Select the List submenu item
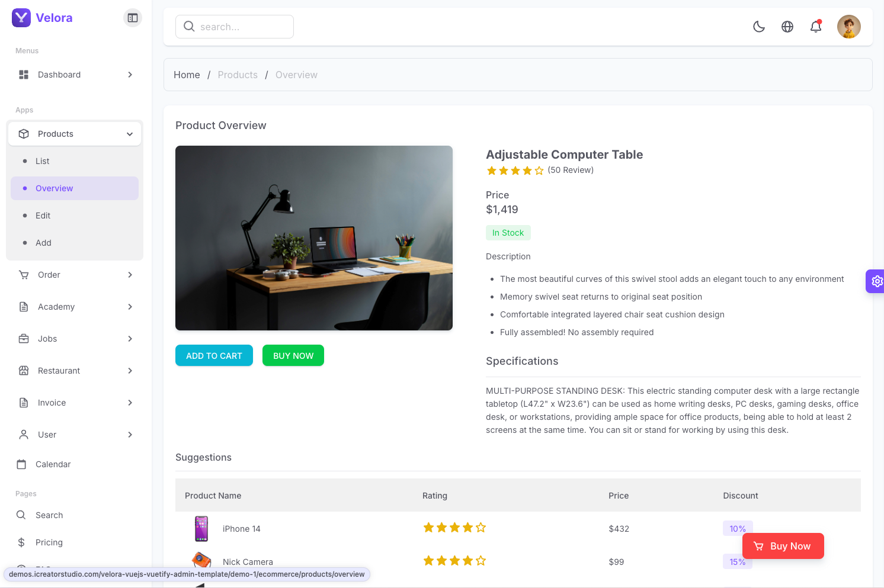The image size is (884, 588). [x=43, y=161]
